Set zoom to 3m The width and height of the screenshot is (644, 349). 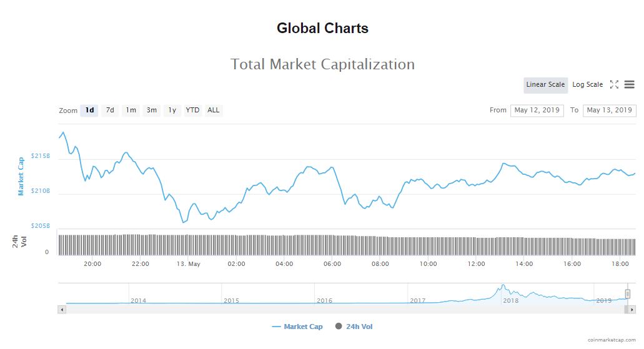pyautogui.click(x=152, y=111)
